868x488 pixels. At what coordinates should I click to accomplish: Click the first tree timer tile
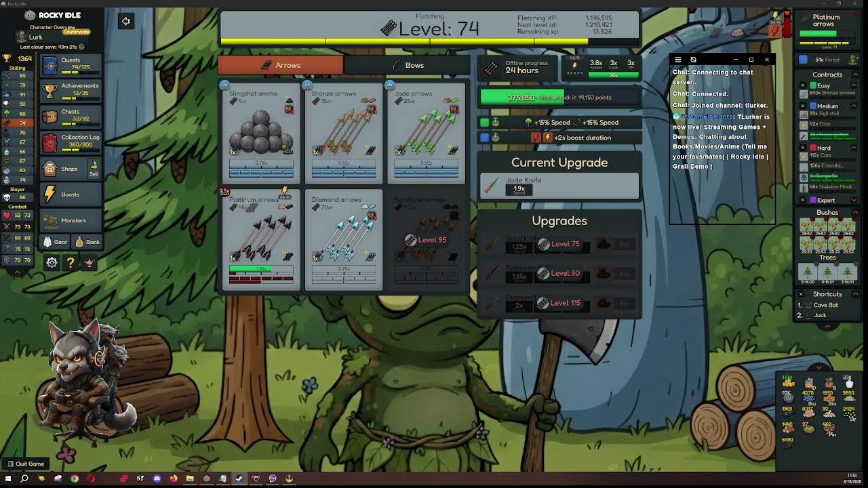pyautogui.click(x=808, y=273)
